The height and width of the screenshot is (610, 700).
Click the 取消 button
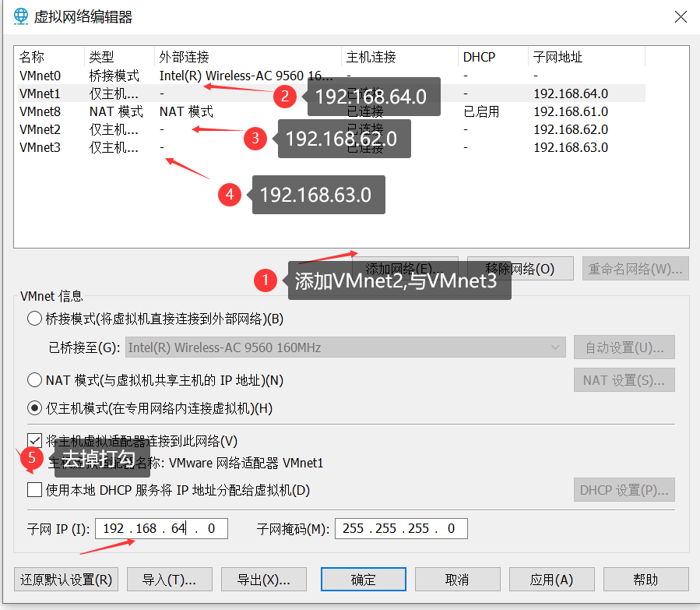point(458,579)
